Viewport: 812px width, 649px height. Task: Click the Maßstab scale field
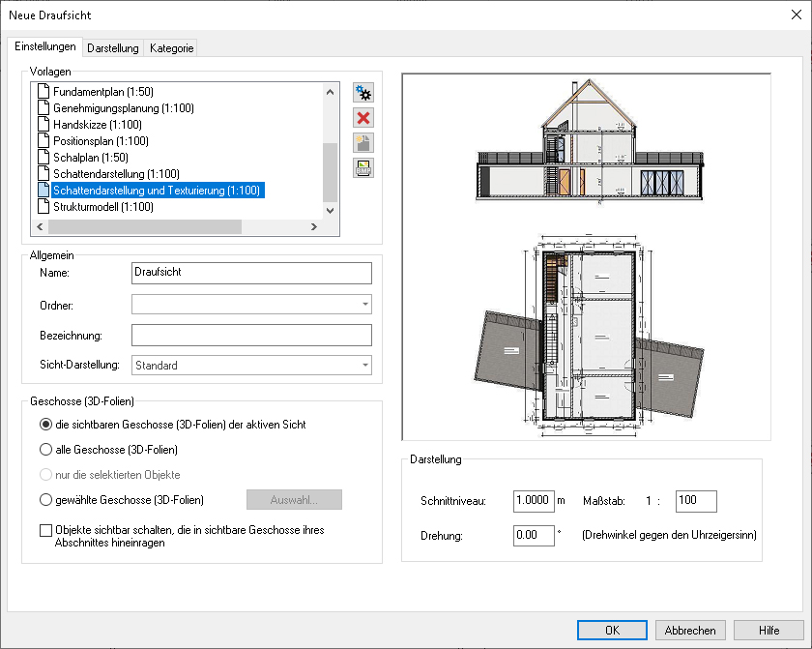(696, 501)
